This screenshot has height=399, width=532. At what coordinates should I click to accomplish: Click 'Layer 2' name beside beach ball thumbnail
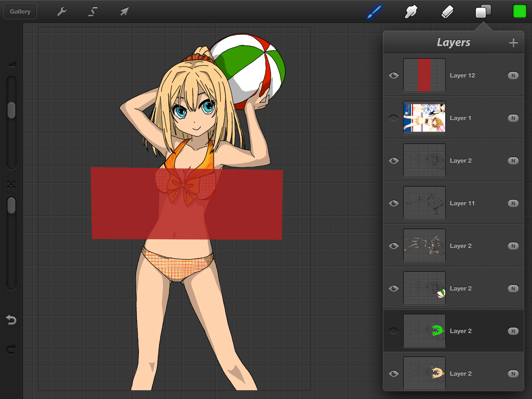461,288
